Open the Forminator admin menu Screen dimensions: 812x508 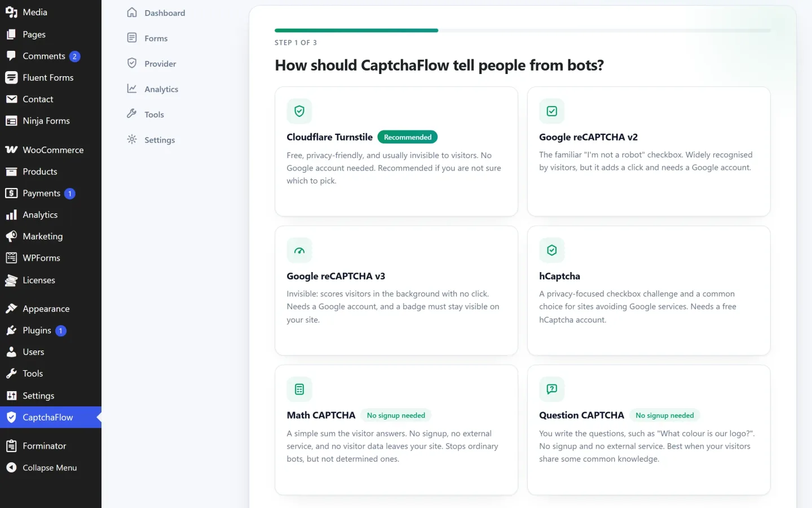51,446
